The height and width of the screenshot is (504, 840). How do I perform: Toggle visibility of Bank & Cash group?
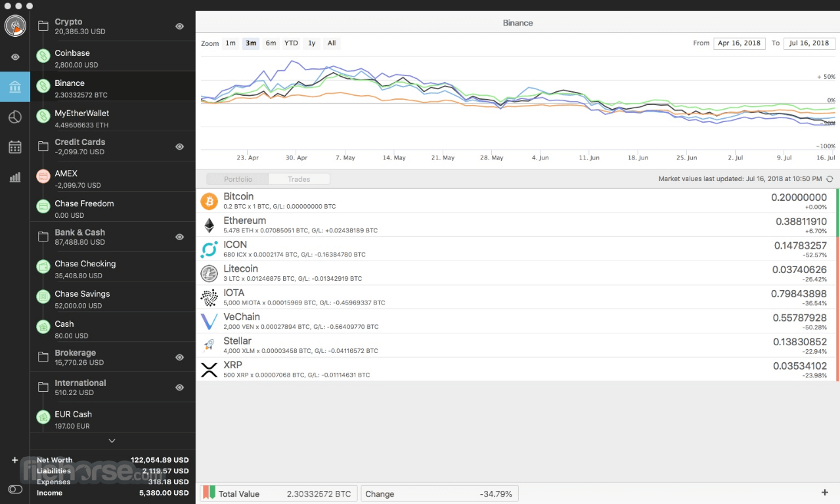[179, 237]
